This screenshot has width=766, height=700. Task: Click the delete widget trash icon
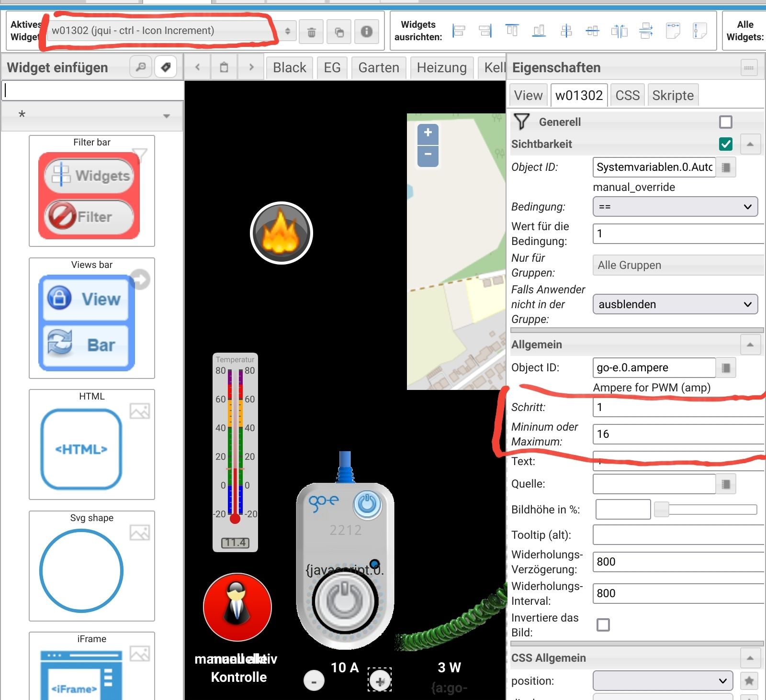(x=311, y=32)
